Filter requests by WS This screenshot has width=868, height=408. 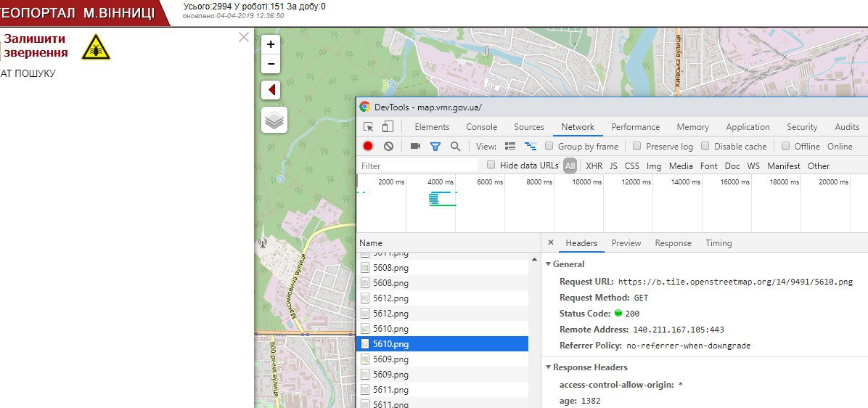(x=753, y=166)
